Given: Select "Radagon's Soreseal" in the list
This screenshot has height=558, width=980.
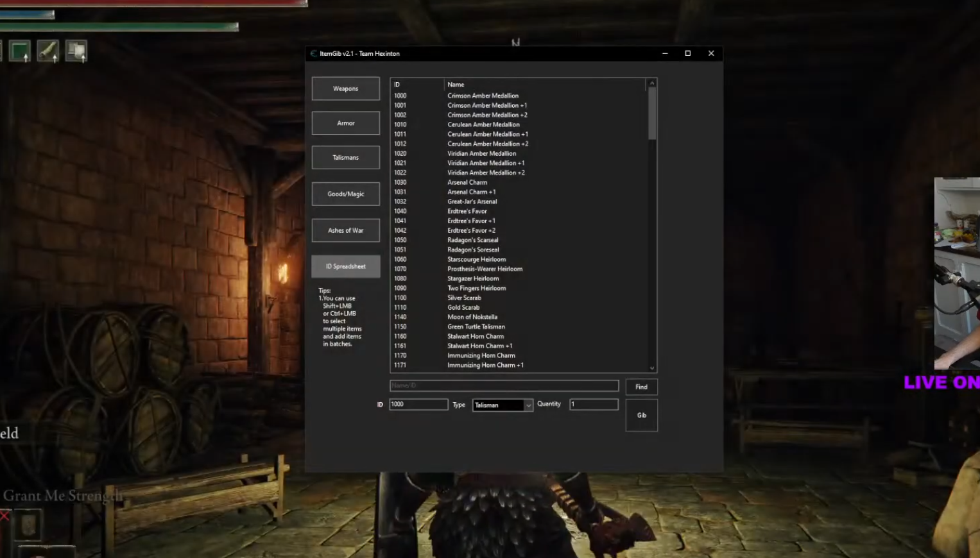Looking at the screenshot, I should point(519,249).
